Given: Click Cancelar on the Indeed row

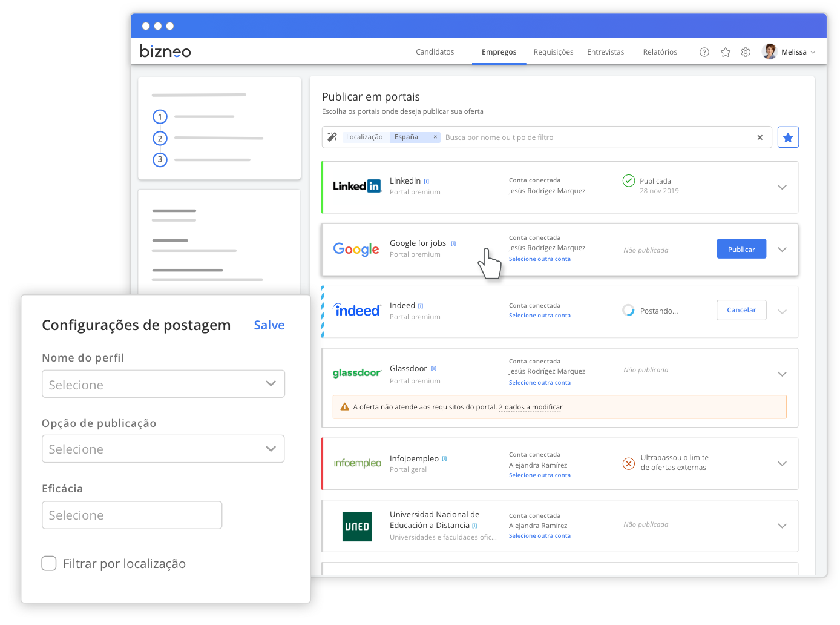Looking at the screenshot, I should coord(741,310).
